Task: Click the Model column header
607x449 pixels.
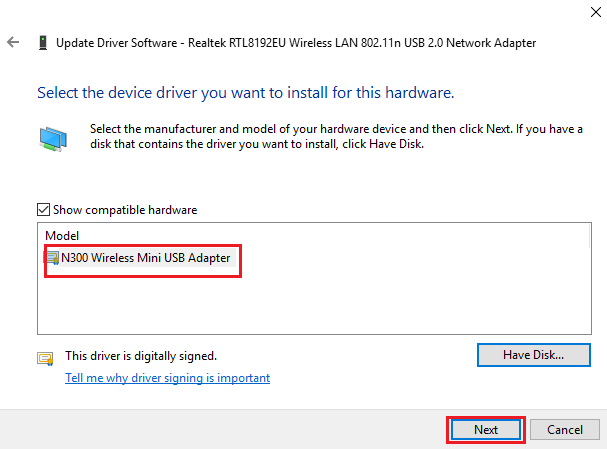Action: pos(61,235)
